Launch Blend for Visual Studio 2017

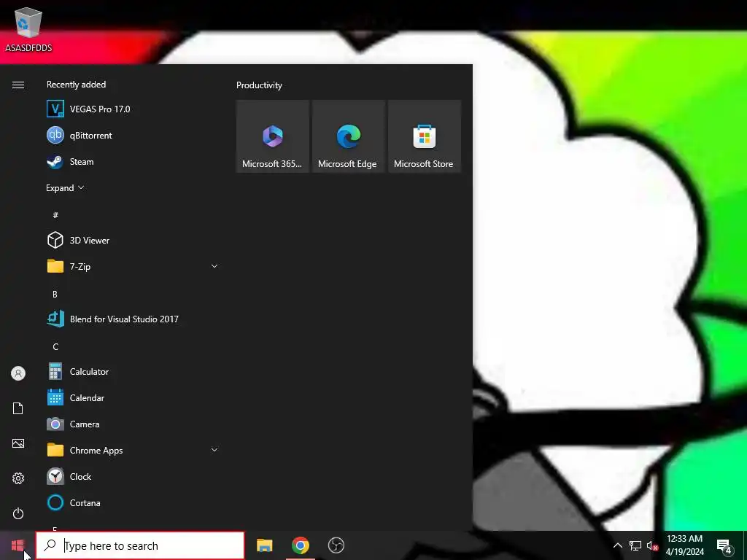coord(133,319)
